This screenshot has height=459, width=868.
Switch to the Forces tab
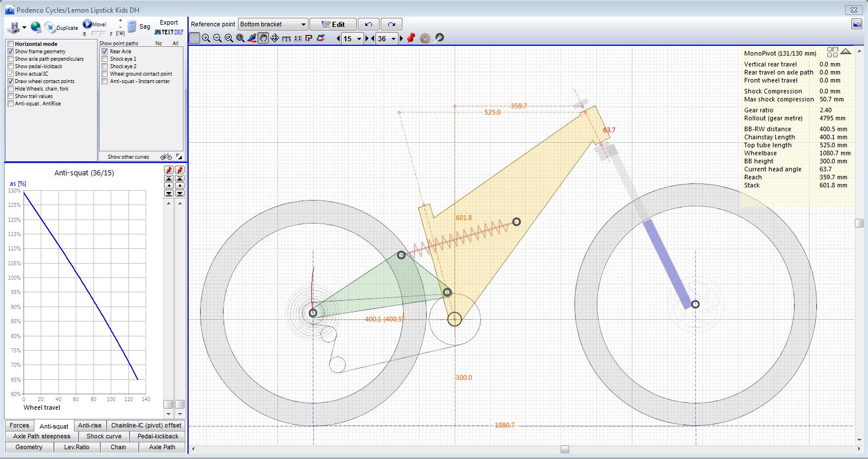pyautogui.click(x=19, y=425)
